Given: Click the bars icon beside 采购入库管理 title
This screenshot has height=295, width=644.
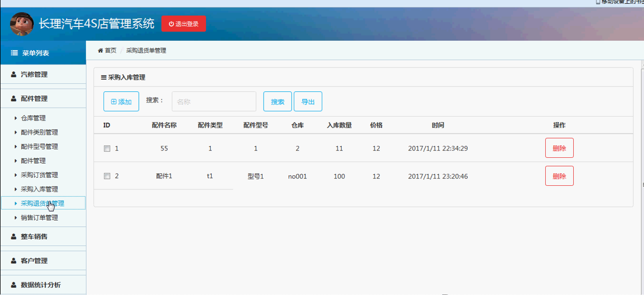Looking at the screenshot, I should 104,77.
